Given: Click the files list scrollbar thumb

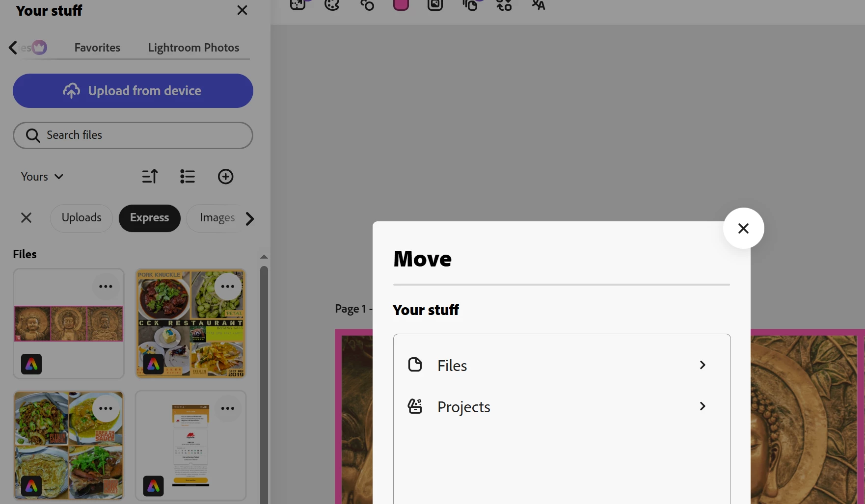Looking at the screenshot, I should click(264, 385).
